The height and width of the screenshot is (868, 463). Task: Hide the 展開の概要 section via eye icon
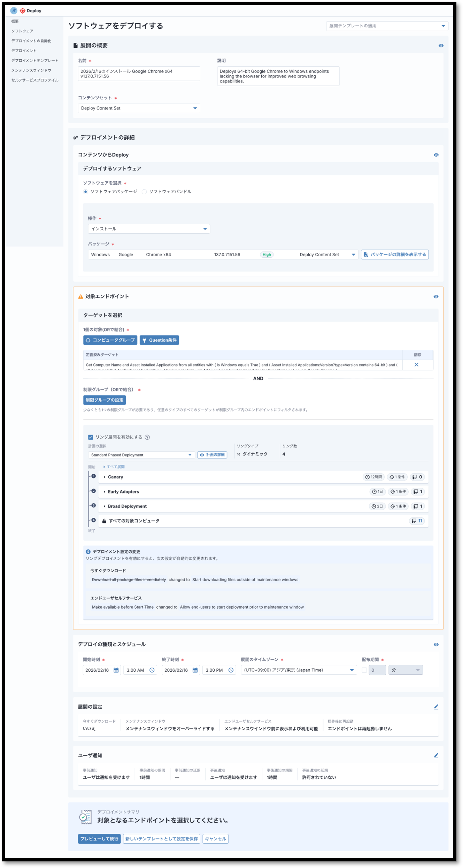(x=441, y=46)
